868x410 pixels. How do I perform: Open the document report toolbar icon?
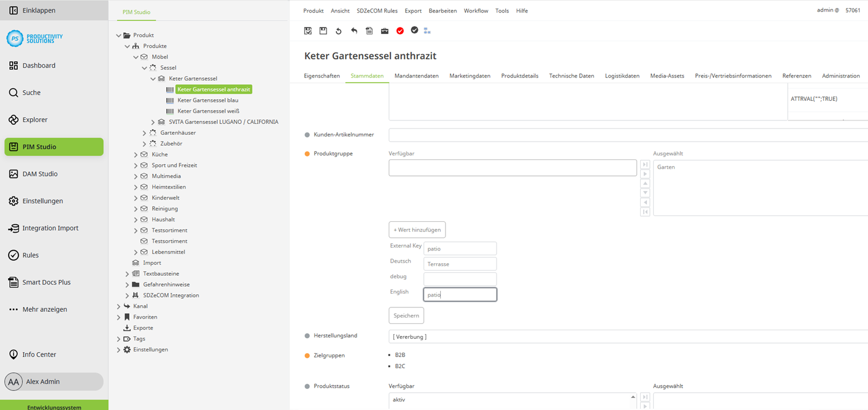pyautogui.click(x=369, y=30)
